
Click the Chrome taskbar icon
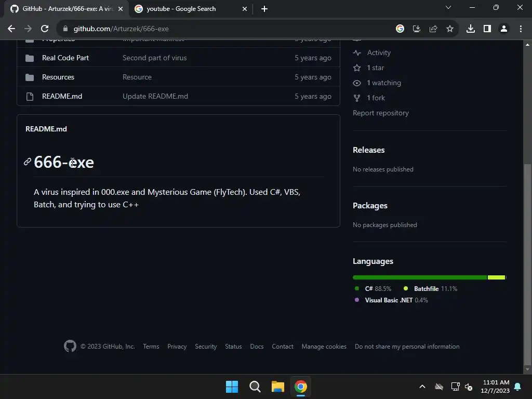pyautogui.click(x=301, y=387)
